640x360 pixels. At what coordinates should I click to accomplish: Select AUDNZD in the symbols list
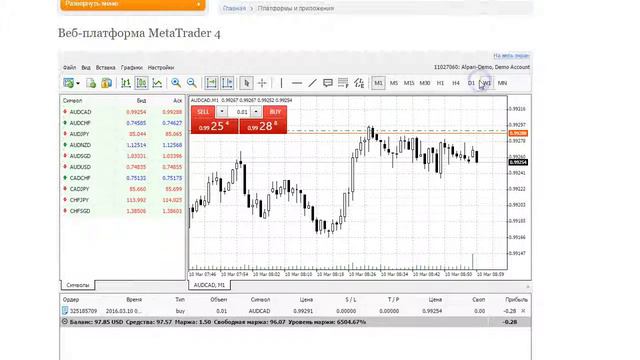click(122, 145)
